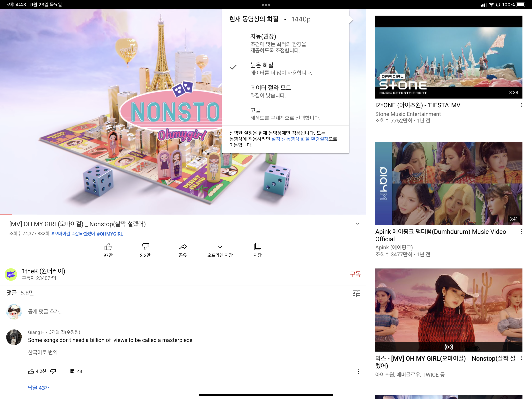Open more options on Giang H's comment

point(358,371)
